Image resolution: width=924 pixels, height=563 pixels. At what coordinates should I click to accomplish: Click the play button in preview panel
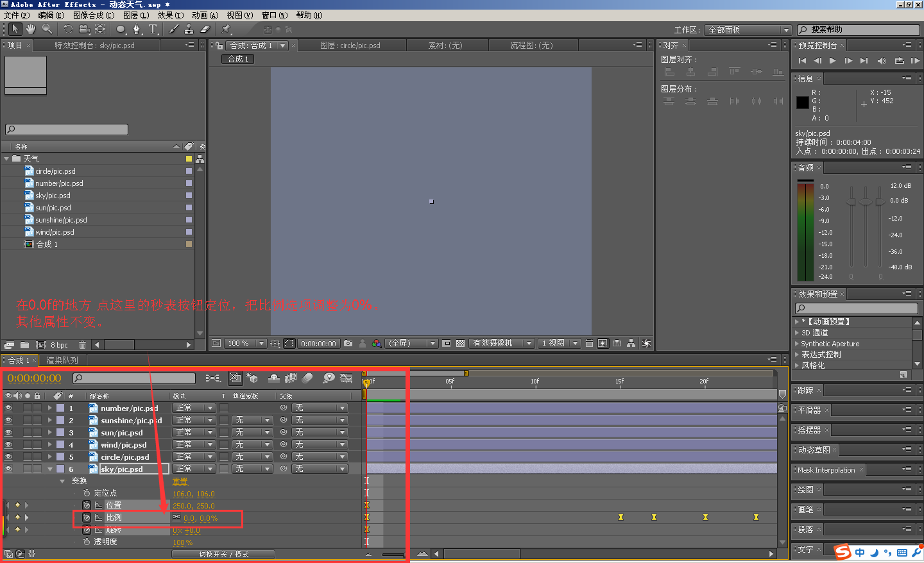(832, 61)
